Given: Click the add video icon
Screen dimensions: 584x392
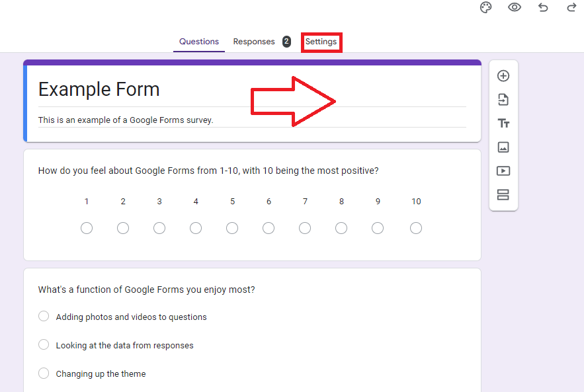Looking at the screenshot, I should click(x=503, y=171).
